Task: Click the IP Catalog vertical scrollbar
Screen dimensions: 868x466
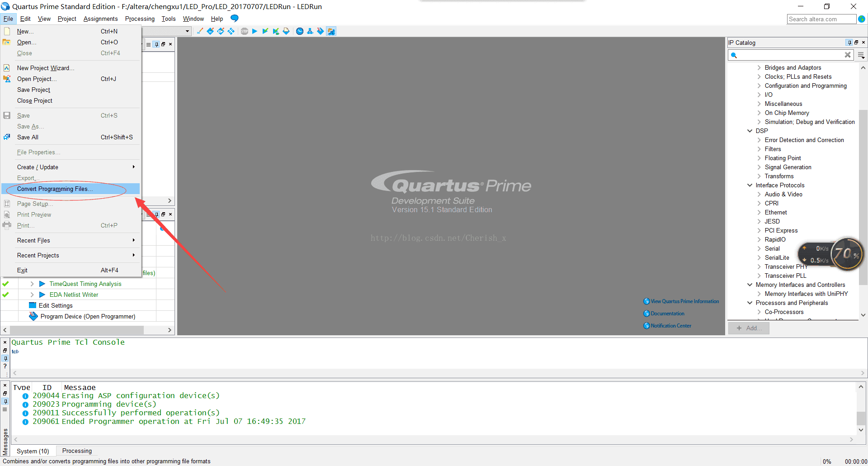Action: 863,197
